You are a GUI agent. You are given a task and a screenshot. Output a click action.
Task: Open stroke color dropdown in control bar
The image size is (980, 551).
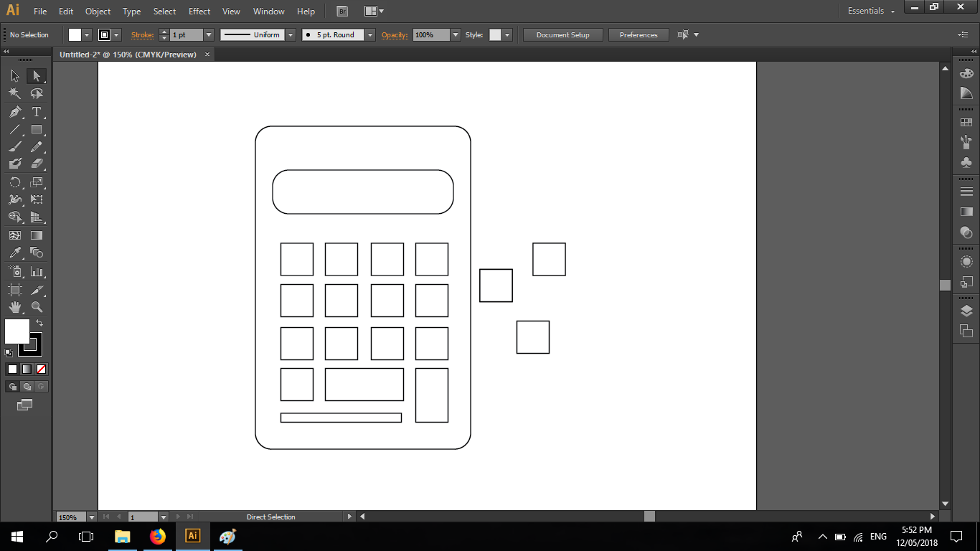[116, 34]
